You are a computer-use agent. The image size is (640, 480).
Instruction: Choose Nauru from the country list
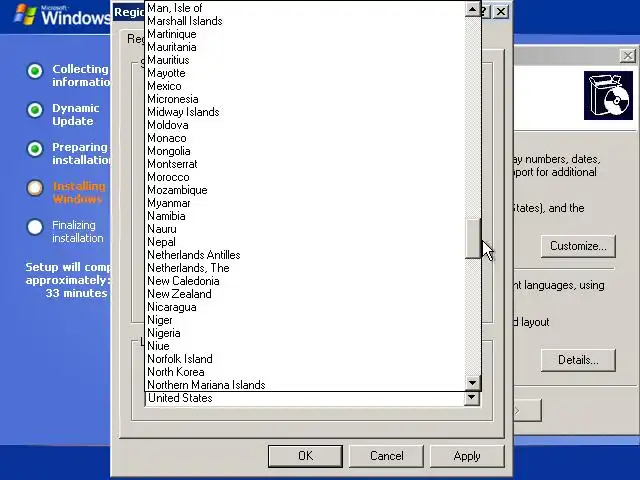click(x=305, y=229)
